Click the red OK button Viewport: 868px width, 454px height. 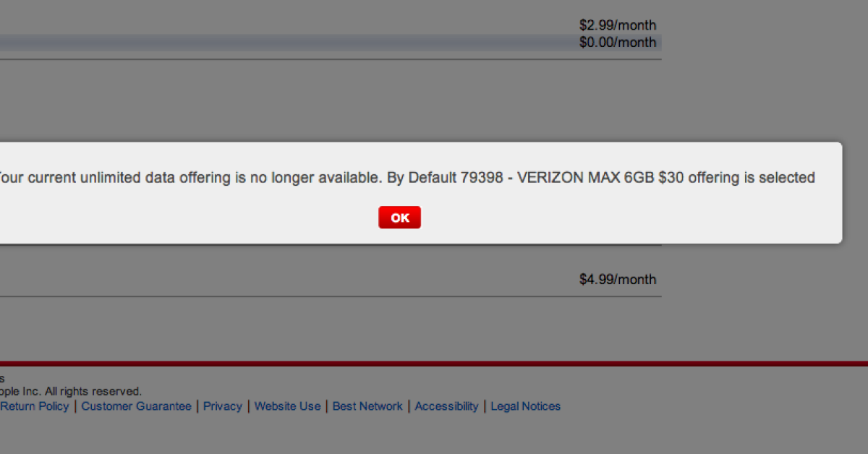tap(399, 218)
